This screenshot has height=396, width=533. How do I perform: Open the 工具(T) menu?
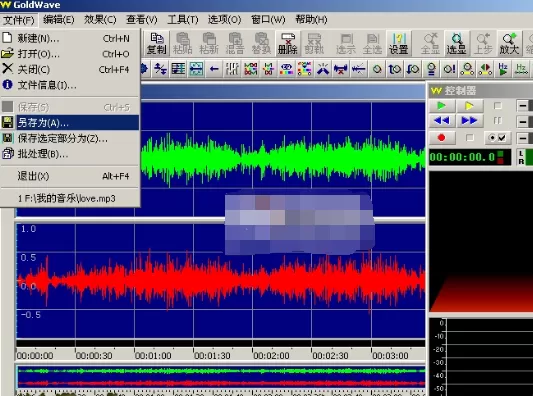[x=183, y=20]
